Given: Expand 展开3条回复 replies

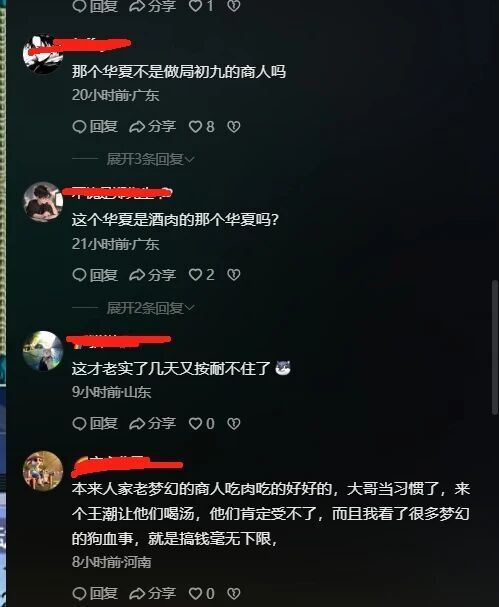Looking at the screenshot, I should (150, 159).
